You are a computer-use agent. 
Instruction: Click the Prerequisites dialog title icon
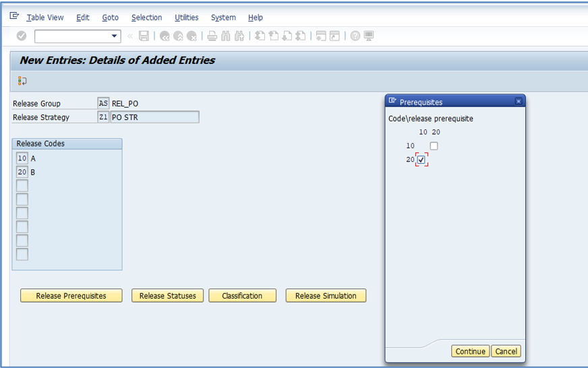pos(392,101)
